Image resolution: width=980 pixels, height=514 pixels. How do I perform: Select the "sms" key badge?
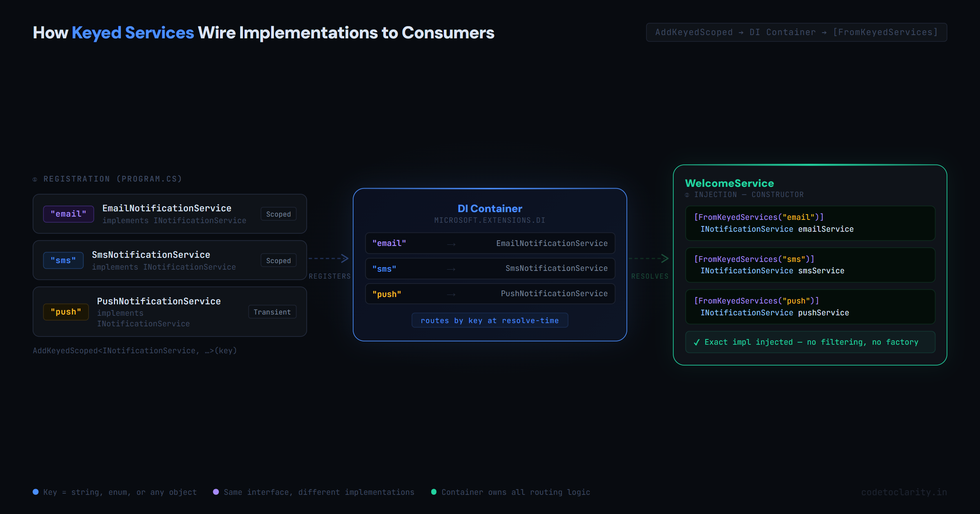[63, 260]
